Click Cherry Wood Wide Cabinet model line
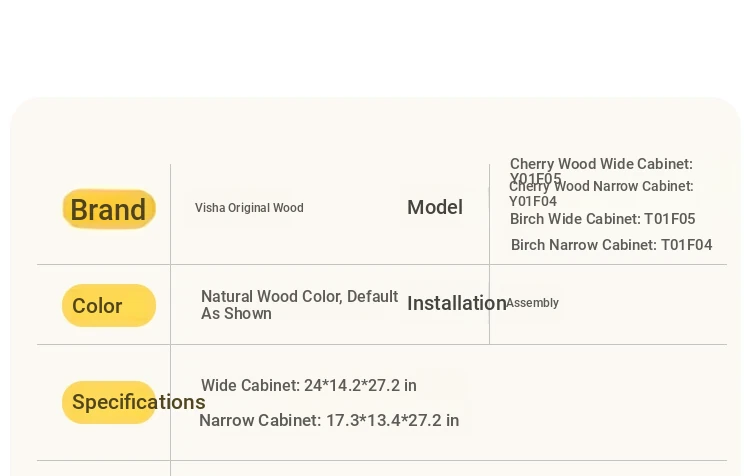 (x=601, y=170)
